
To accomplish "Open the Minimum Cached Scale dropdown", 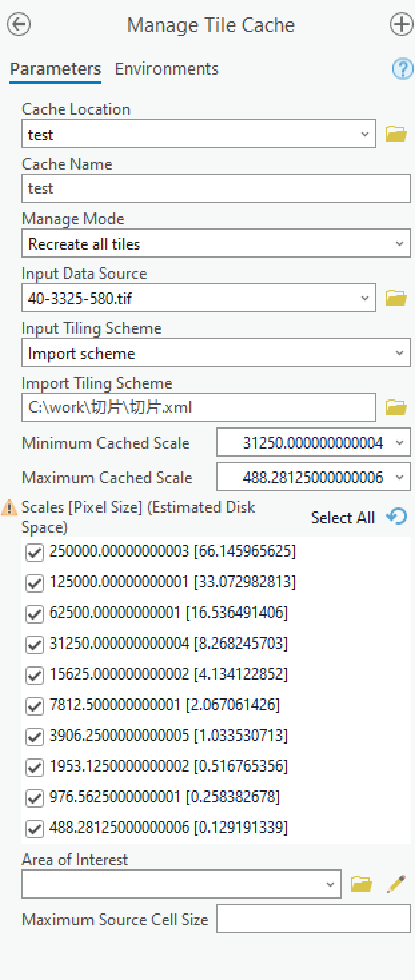I will point(399,443).
